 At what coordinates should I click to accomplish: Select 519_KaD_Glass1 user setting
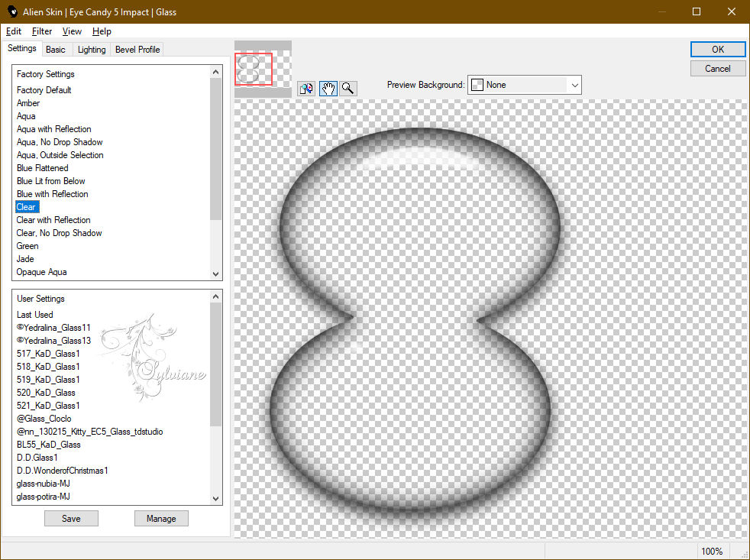point(48,379)
